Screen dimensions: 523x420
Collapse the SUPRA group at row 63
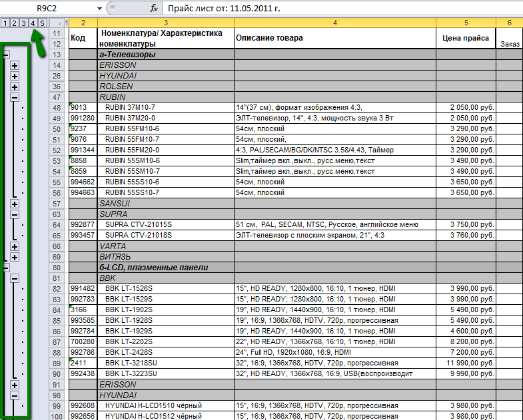[15, 215]
